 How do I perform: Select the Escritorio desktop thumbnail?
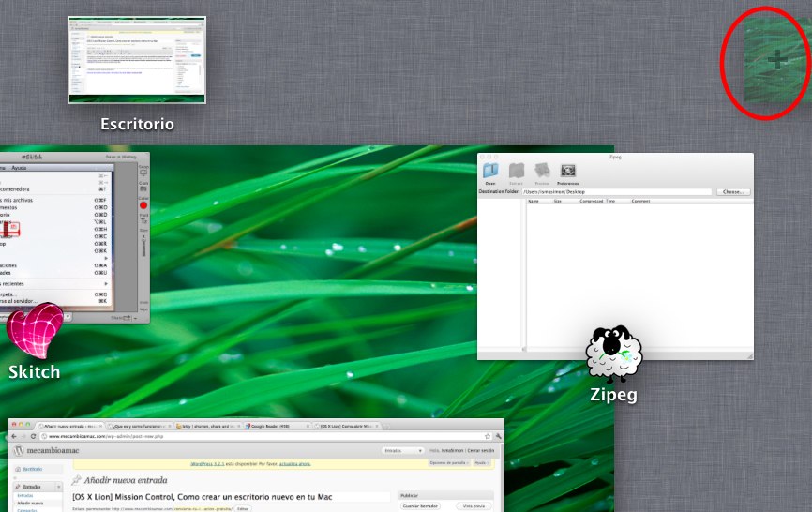click(137, 60)
